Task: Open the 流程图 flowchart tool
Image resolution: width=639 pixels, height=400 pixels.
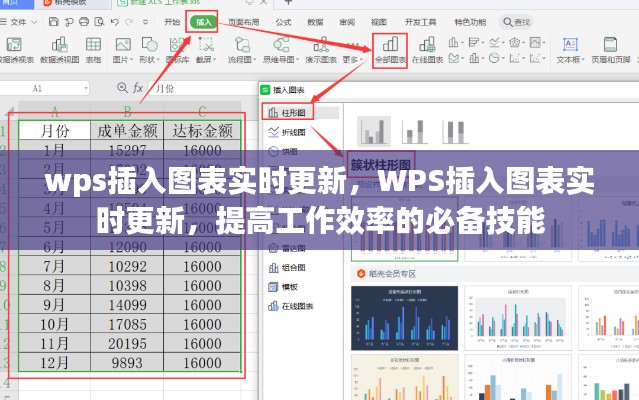Action: tap(242, 47)
